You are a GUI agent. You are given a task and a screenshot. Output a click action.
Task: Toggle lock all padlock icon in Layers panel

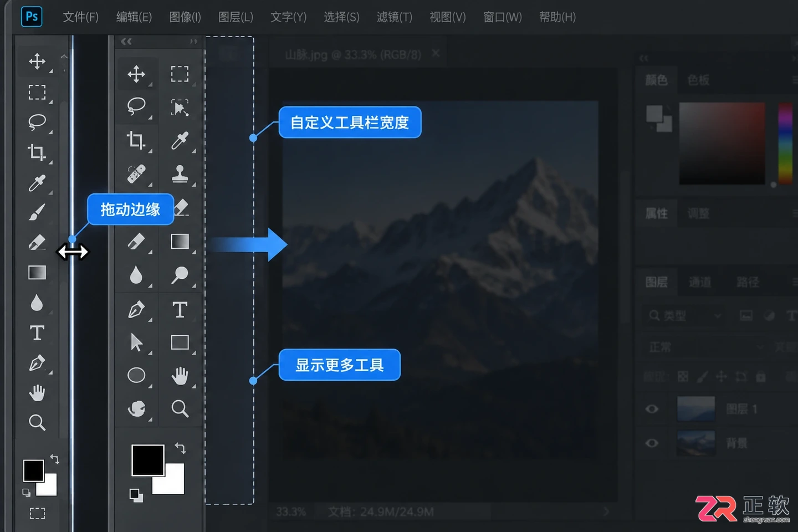click(761, 377)
